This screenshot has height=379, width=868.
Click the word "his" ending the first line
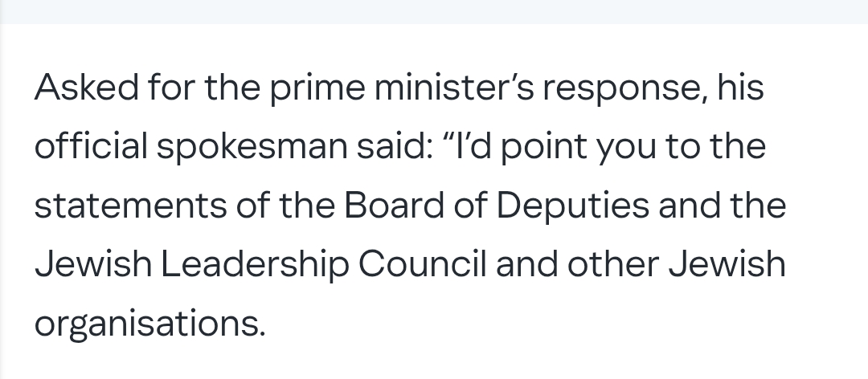[x=741, y=89]
